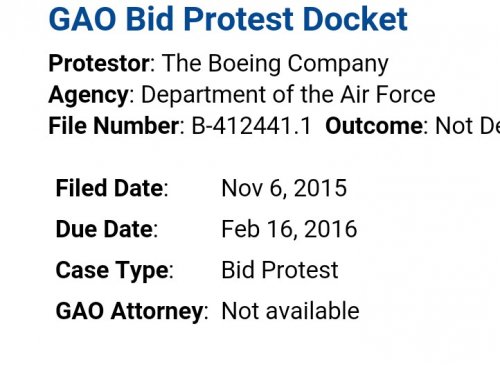500x365 pixels.
Task: Select the Filed Date label
Action: tap(109, 188)
